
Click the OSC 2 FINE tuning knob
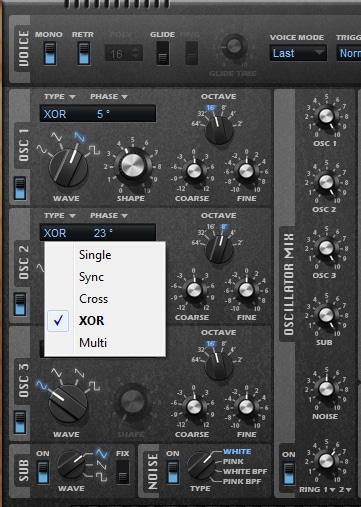[x=246, y=290]
